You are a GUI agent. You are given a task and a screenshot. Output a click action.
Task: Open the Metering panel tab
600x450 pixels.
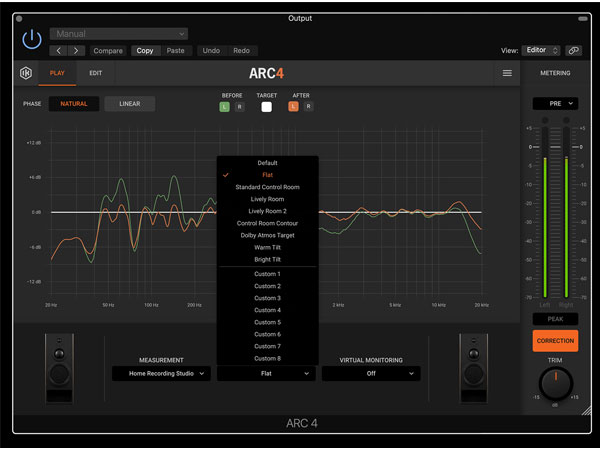(555, 73)
